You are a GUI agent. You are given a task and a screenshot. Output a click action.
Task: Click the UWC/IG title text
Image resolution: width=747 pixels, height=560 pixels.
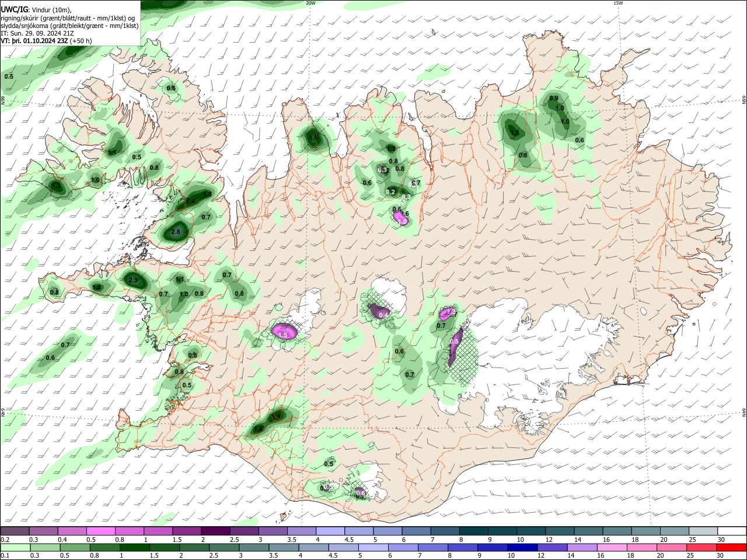pos(14,9)
